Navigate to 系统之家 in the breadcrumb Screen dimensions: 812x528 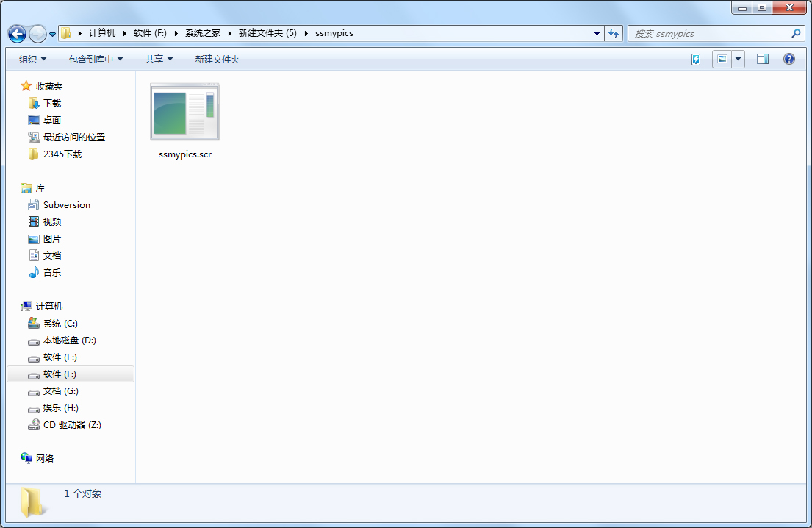tap(202, 33)
